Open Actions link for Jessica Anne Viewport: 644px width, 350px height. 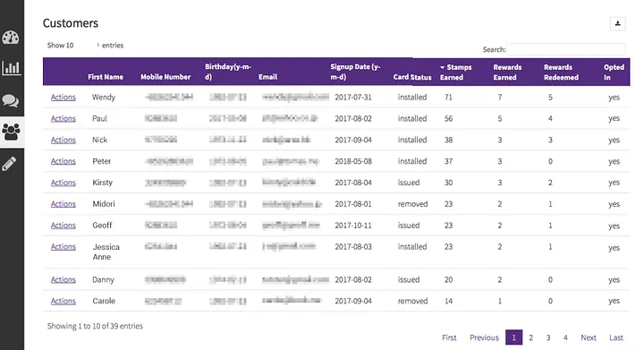point(64,247)
